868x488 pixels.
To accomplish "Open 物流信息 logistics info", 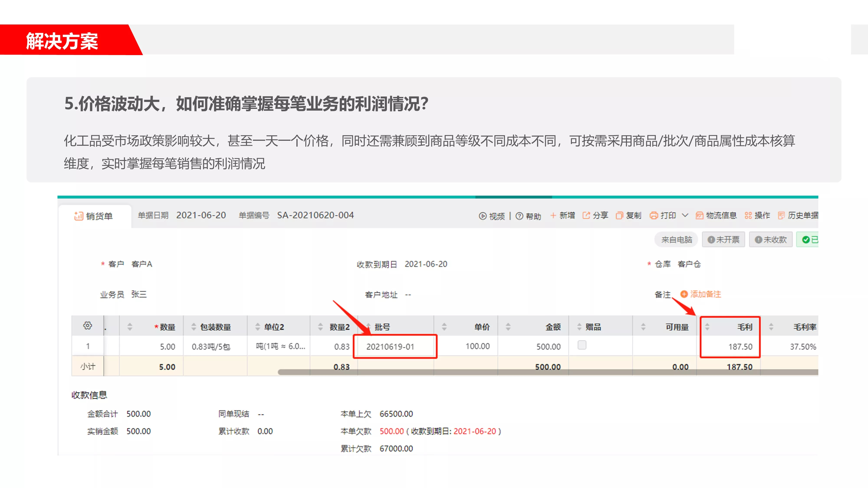I will click(716, 215).
